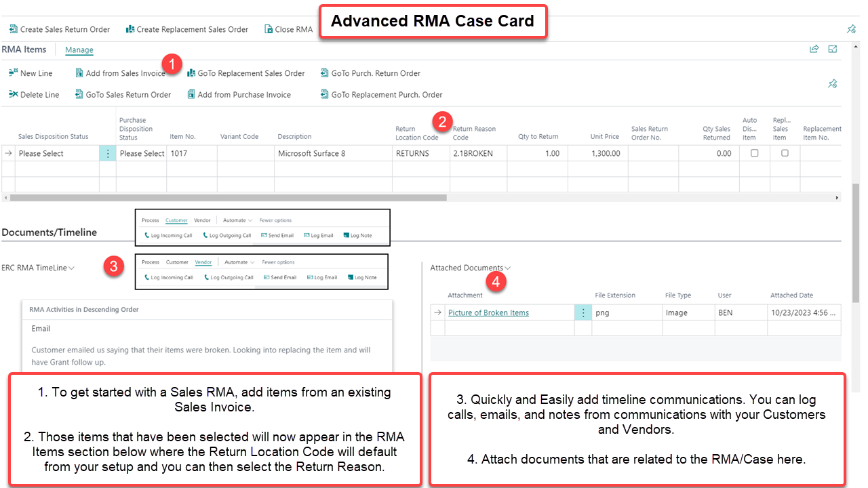Click scroll right arrow of RMA grid scrollbar

pyautogui.click(x=837, y=198)
